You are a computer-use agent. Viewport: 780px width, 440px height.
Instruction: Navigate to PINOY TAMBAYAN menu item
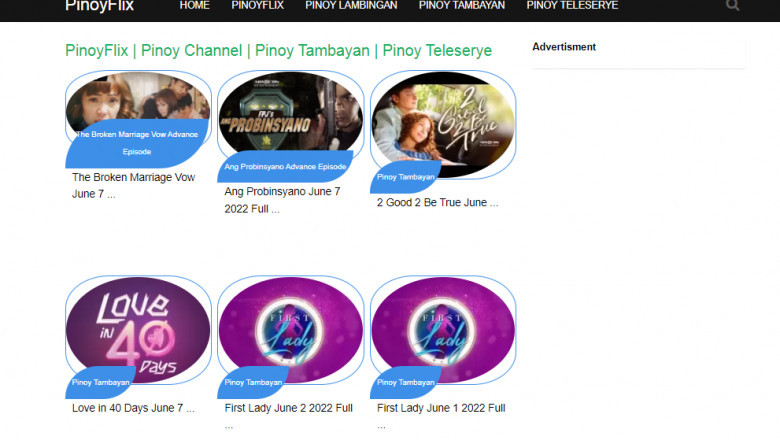tap(461, 6)
